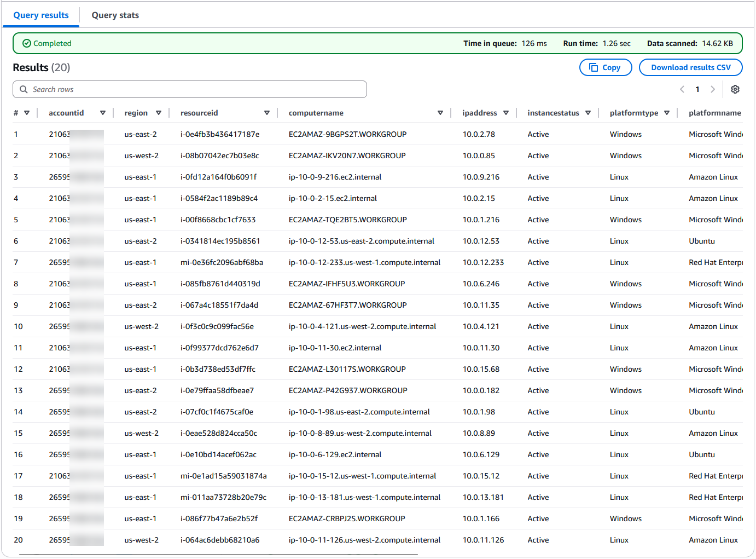Sort by instancestatus column arrow
Screen dimensions: 756x559
[x=588, y=113]
